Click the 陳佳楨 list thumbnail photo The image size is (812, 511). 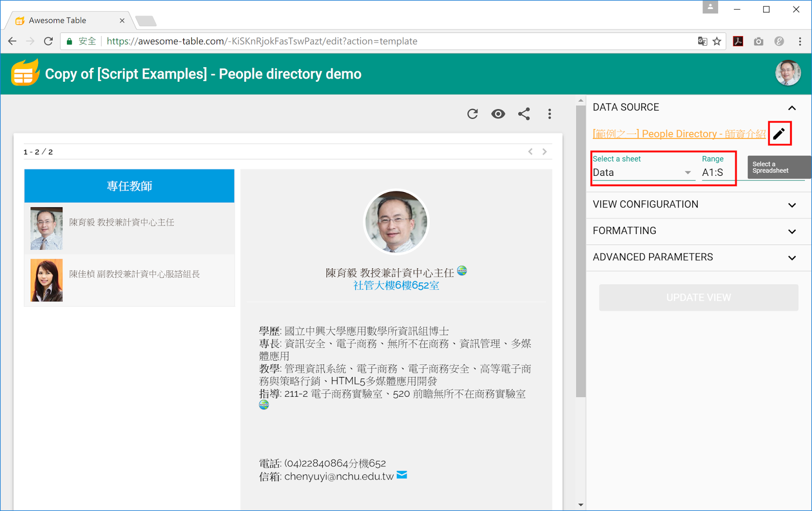point(46,280)
